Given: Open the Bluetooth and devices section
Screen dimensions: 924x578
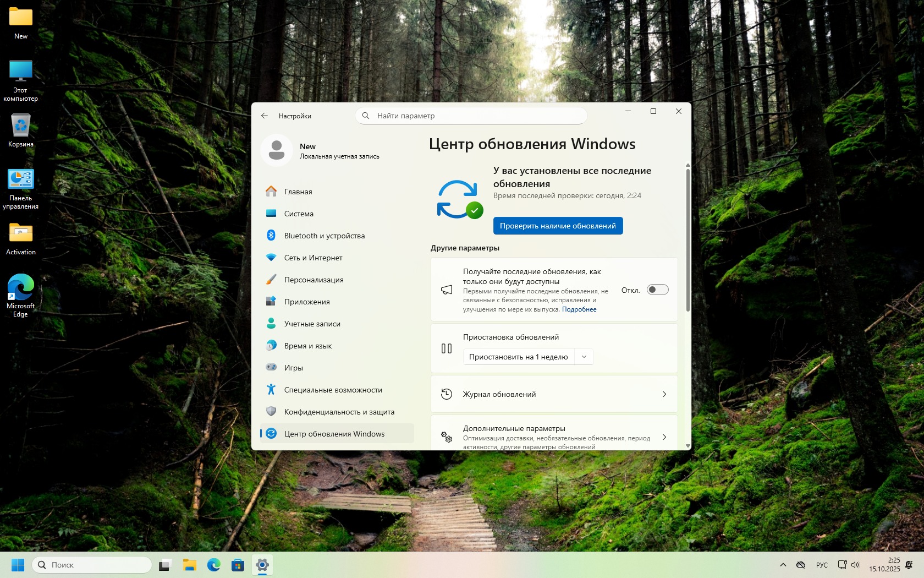Looking at the screenshot, I should point(324,236).
